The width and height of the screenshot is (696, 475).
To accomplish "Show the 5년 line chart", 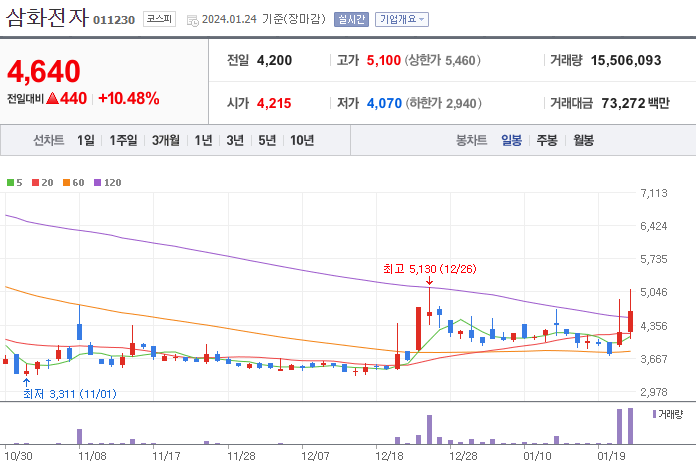I will pos(267,140).
